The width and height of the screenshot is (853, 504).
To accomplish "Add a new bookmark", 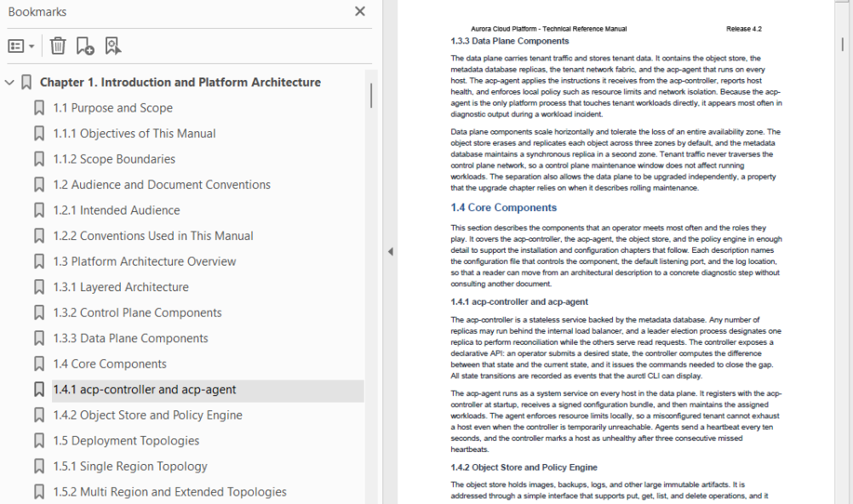I will click(x=85, y=46).
